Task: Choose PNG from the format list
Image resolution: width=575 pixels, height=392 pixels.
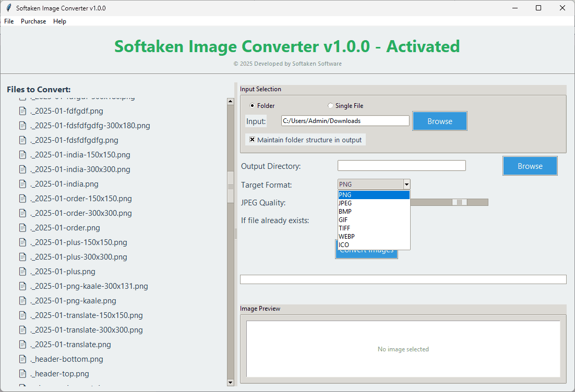Action: [374, 195]
